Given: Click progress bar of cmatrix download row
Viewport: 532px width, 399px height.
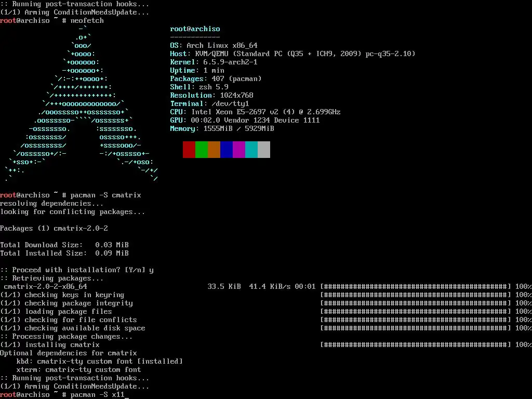Looking at the screenshot, I should click(x=416, y=287).
